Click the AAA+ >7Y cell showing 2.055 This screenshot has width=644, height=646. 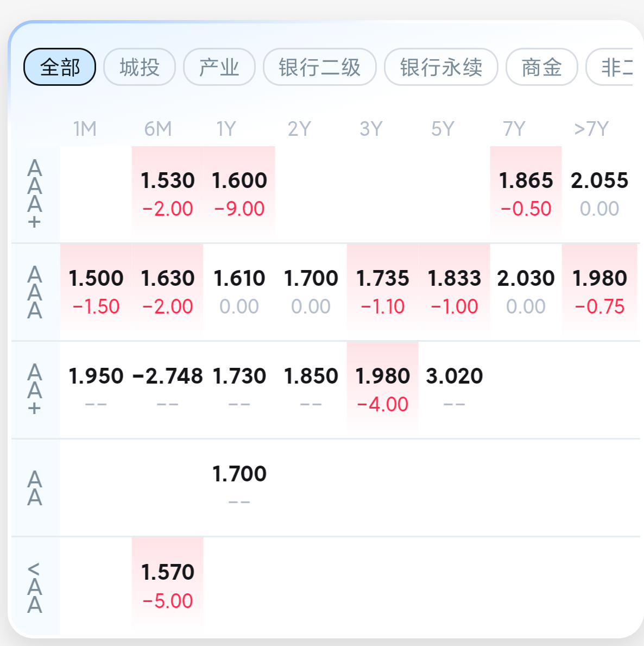[599, 193]
